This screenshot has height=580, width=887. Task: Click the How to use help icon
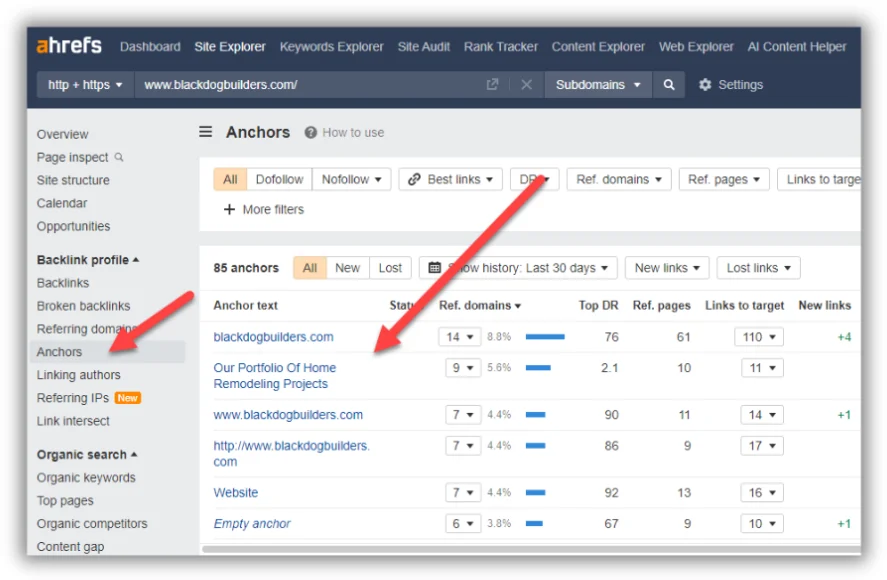[x=311, y=132]
